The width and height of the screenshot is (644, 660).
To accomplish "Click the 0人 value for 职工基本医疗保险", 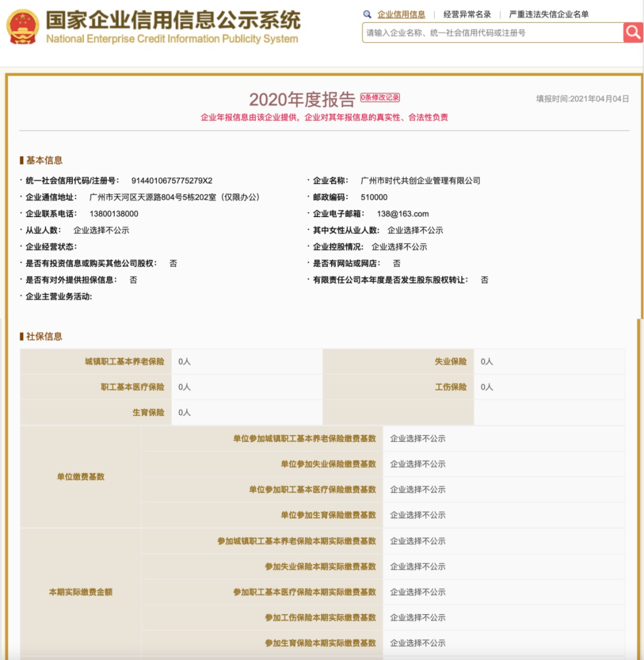I will point(184,388).
